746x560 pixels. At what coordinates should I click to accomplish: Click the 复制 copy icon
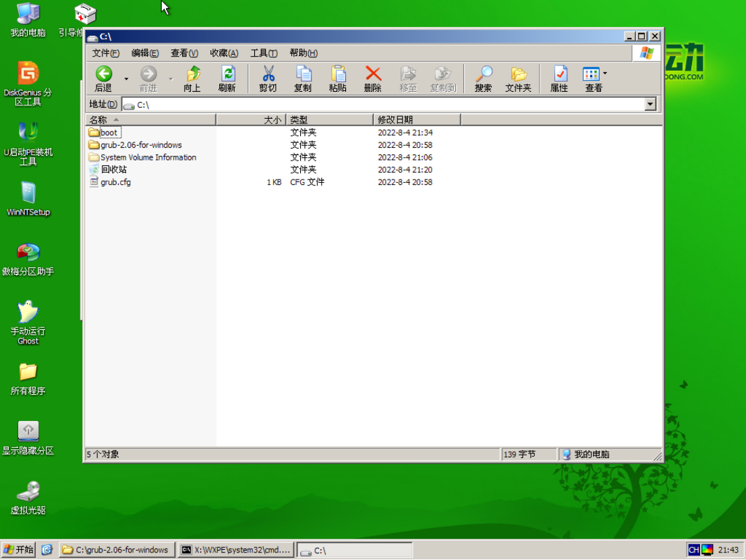tap(303, 74)
